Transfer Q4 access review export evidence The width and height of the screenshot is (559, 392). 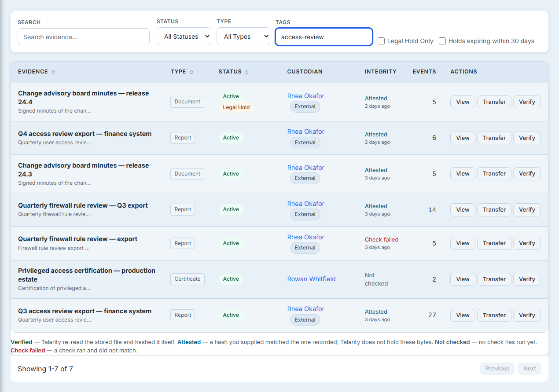click(494, 138)
